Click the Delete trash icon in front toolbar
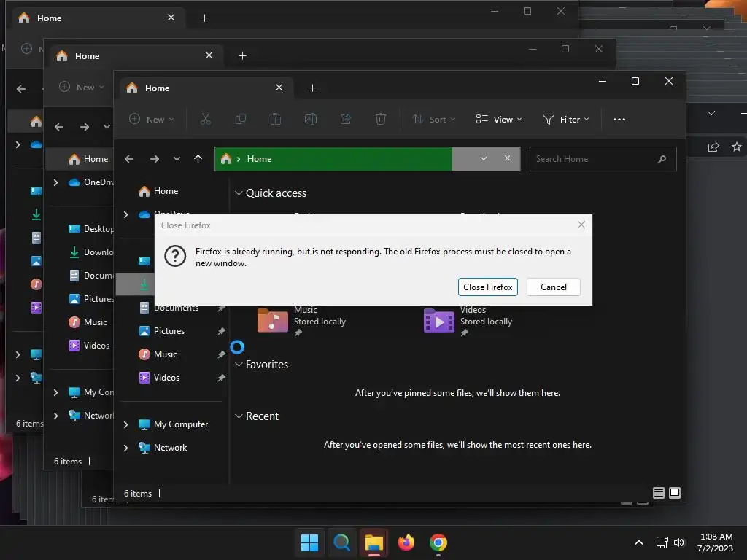 tap(380, 119)
